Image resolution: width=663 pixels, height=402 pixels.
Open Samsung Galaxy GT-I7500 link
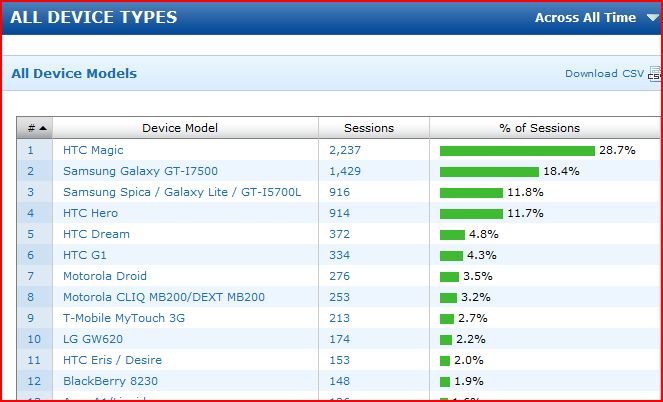pyautogui.click(x=140, y=171)
